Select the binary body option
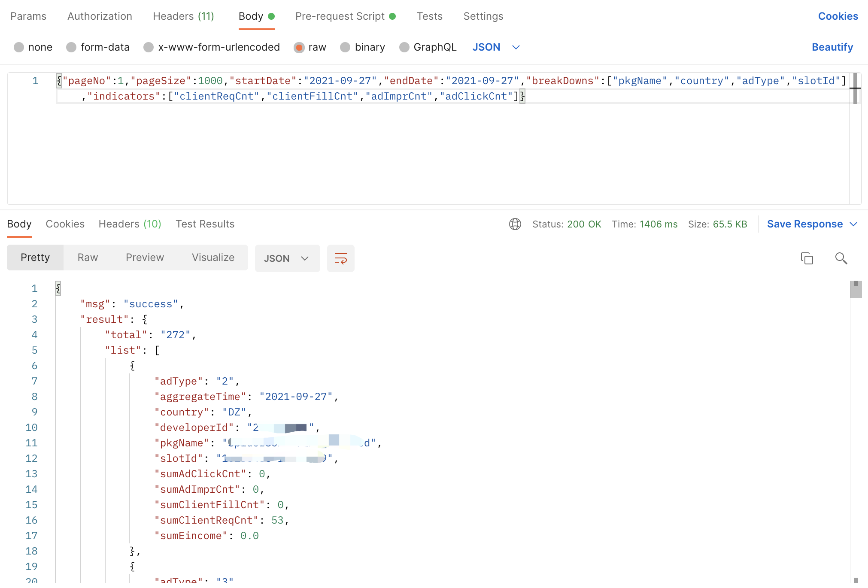Image resolution: width=868 pixels, height=588 pixels. pos(345,47)
